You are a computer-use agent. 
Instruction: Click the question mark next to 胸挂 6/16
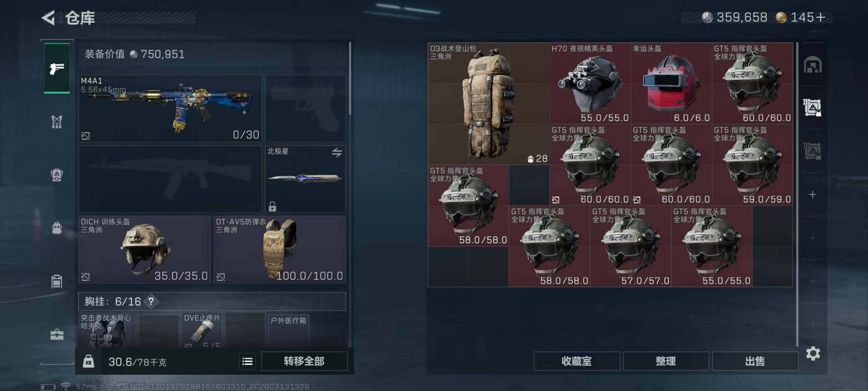(x=151, y=301)
